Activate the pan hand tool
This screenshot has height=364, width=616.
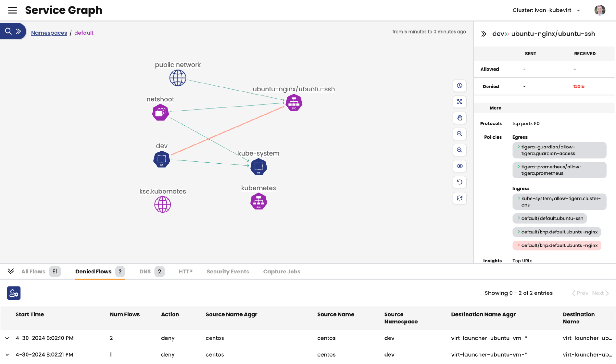pyautogui.click(x=459, y=118)
